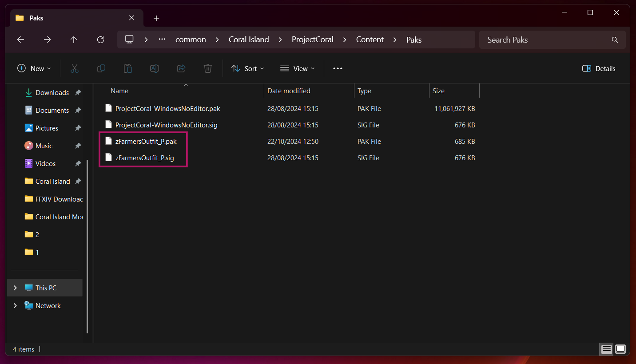
Task: Open the New dropdown menu
Action: [34, 68]
